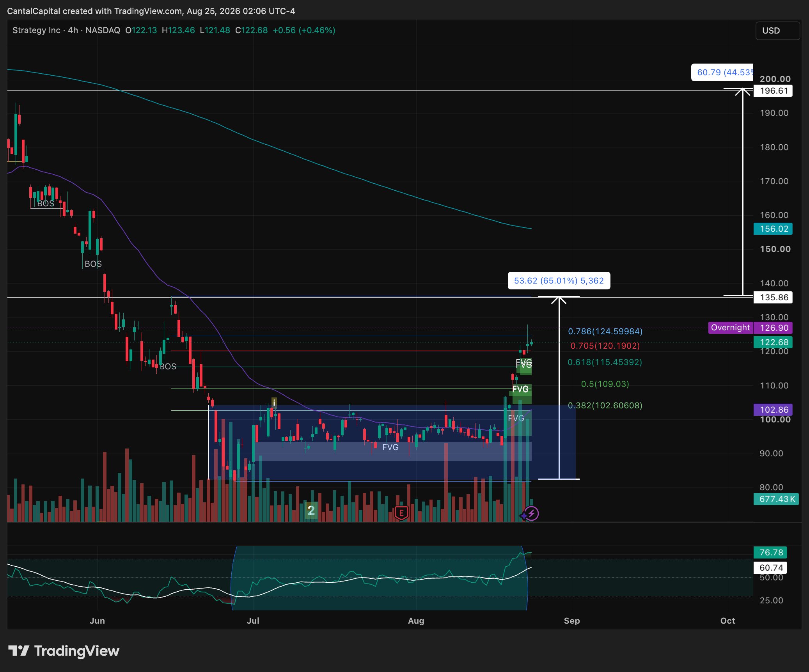
Task: Click the 'Strategy Inc · 4h · NASDAQ' title
Action: coord(66,30)
